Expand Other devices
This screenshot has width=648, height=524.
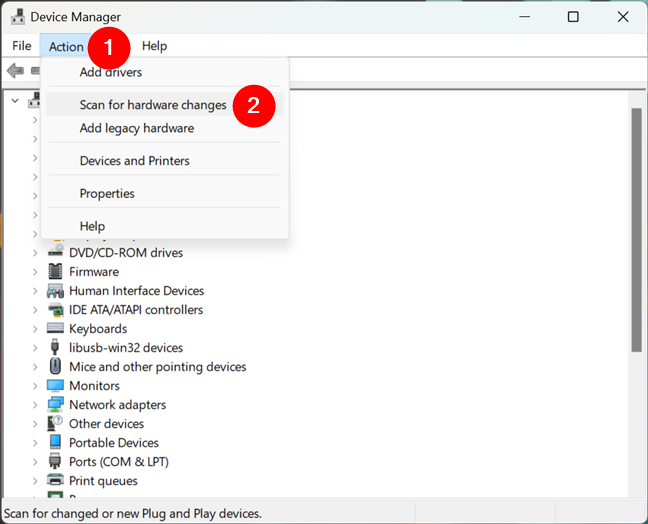(35, 424)
